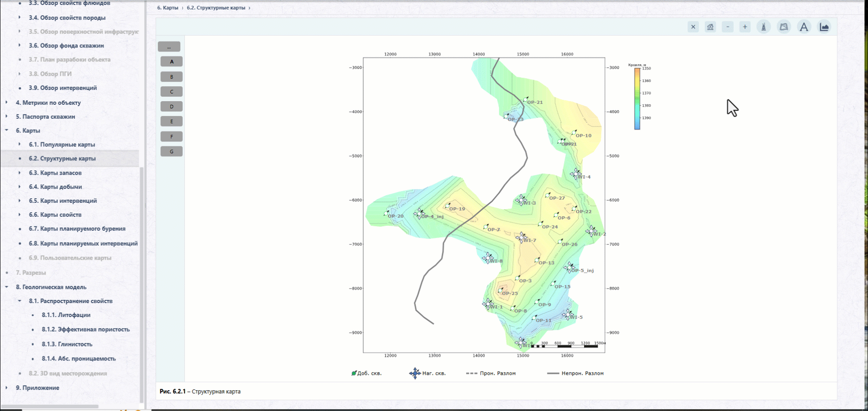
Task: Select layer G button
Action: pyautogui.click(x=171, y=151)
